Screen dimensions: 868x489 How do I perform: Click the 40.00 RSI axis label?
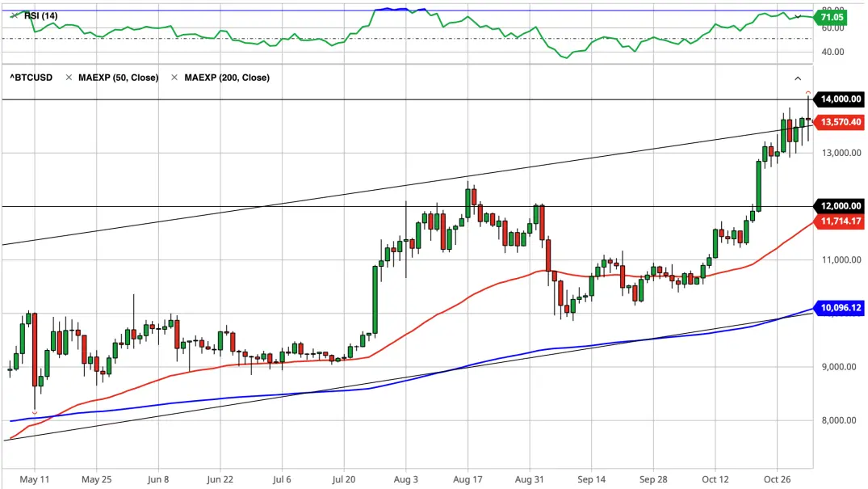point(833,52)
